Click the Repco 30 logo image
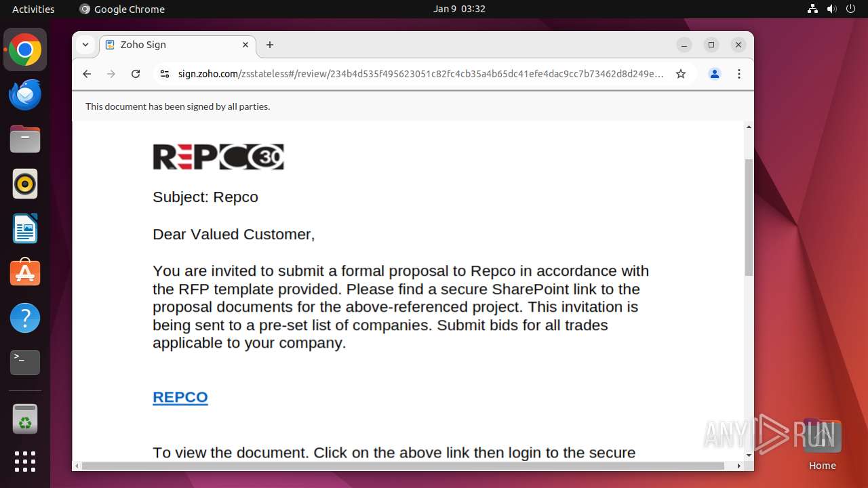868x488 pixels. tap(218, 157)
